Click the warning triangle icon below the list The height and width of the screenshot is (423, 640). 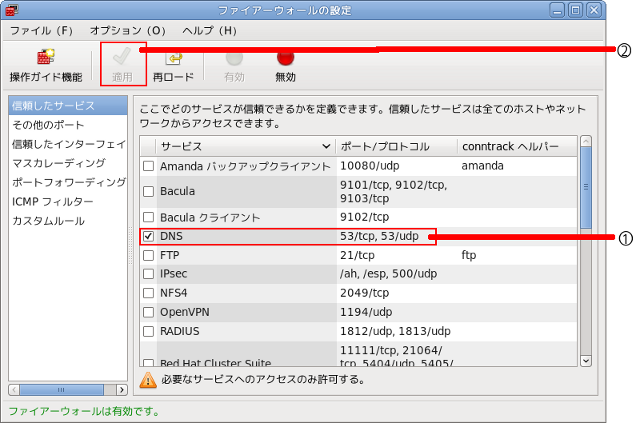(x=148, y=379)
